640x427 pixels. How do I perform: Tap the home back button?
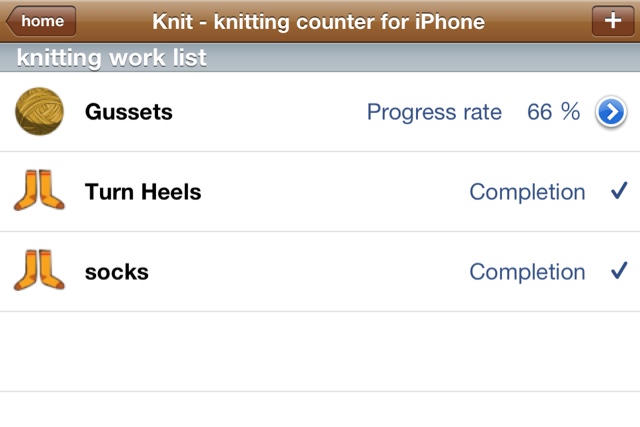42,20
